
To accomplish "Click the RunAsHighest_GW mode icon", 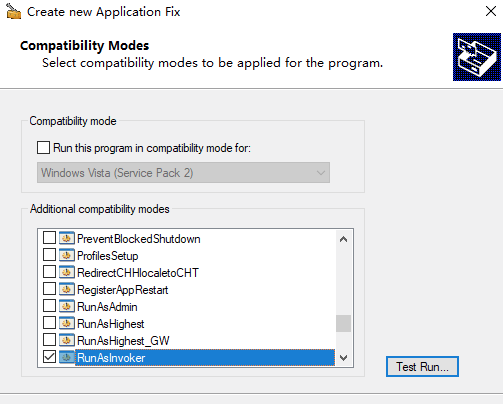I will (x=67, y=340).
